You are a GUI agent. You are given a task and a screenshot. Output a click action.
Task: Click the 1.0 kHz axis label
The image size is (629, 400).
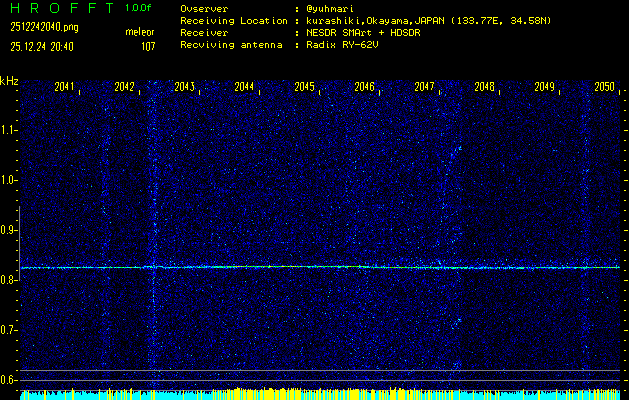tap(7, 180)
